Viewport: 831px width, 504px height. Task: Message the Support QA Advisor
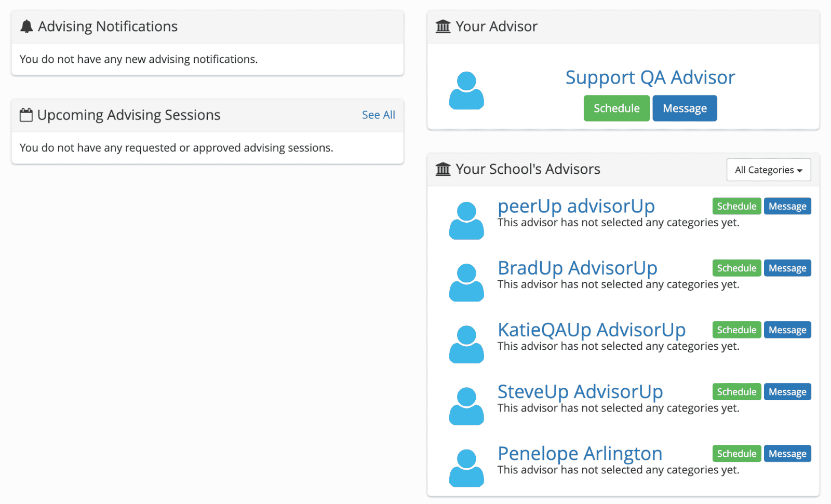685,108
